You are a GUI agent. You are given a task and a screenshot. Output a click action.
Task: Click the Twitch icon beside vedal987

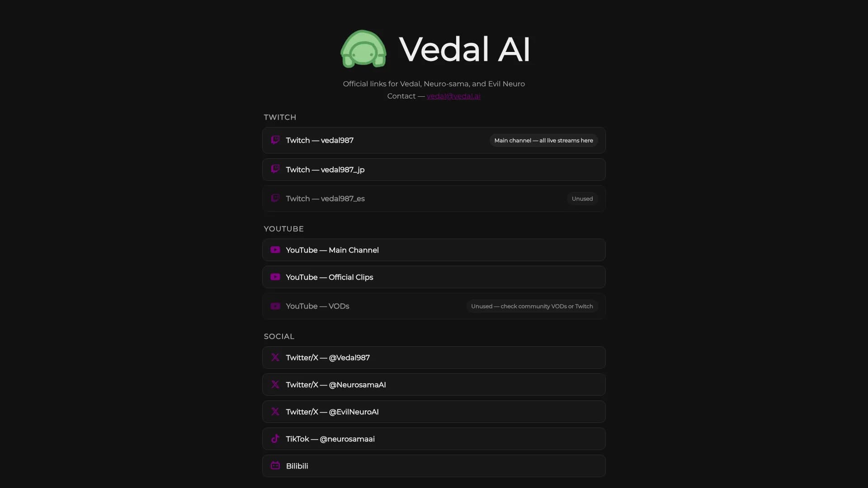(275, 140)
